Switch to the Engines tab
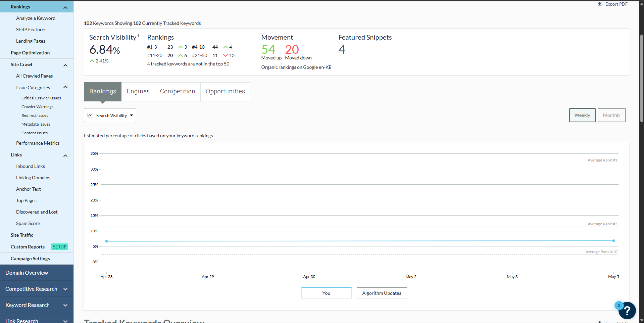This screenshot has width=644, height=323. 138,91
